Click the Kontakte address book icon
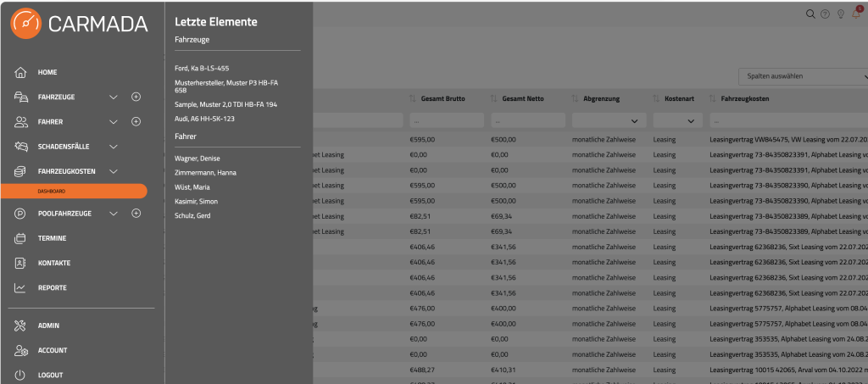Screen dimensions: 868x384 point(20,264)
